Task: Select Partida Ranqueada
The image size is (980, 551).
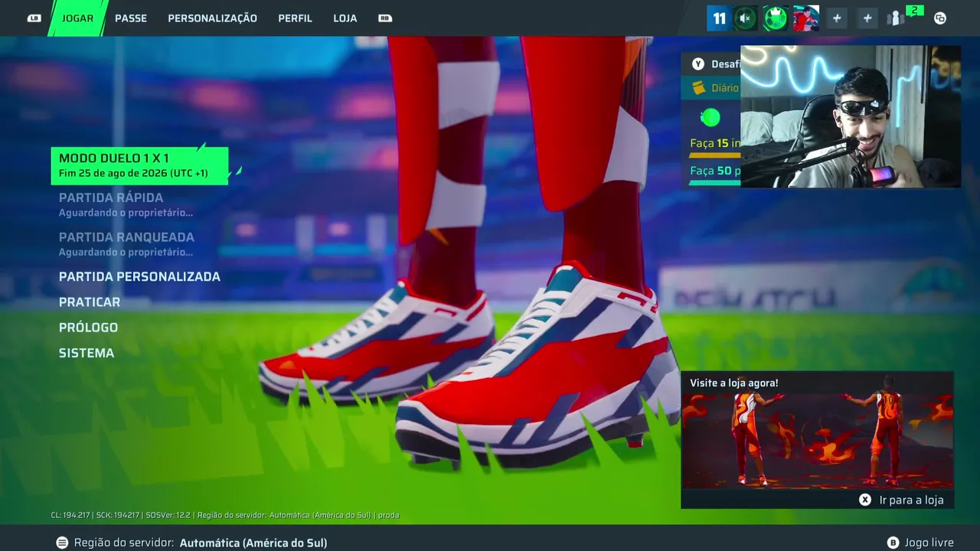Action: coord(126,244)
